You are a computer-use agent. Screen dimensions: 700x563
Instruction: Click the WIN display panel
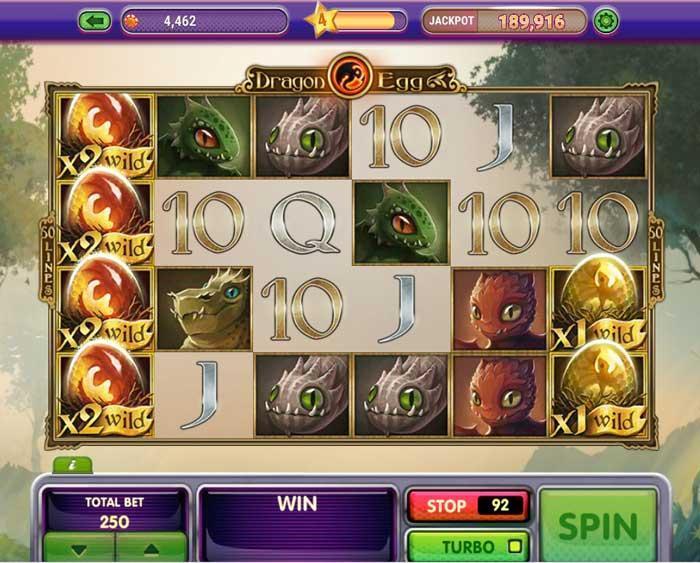297,523
